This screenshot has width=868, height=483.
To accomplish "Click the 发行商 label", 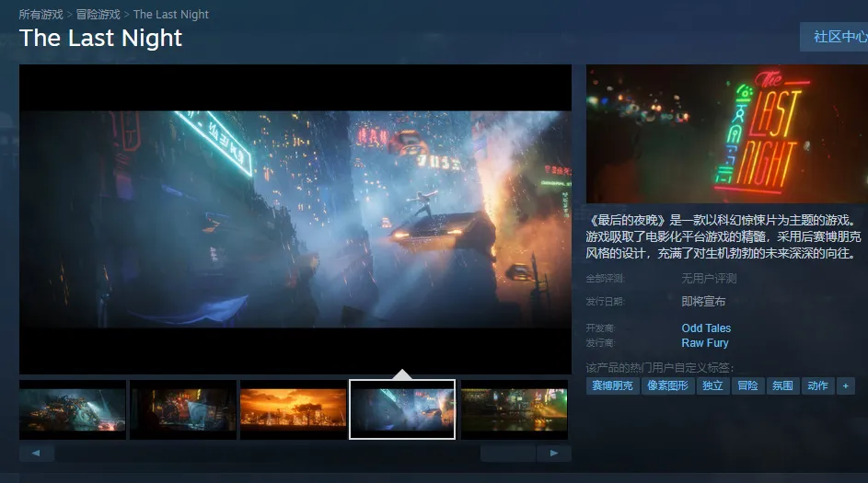I will tap(601, 343).
